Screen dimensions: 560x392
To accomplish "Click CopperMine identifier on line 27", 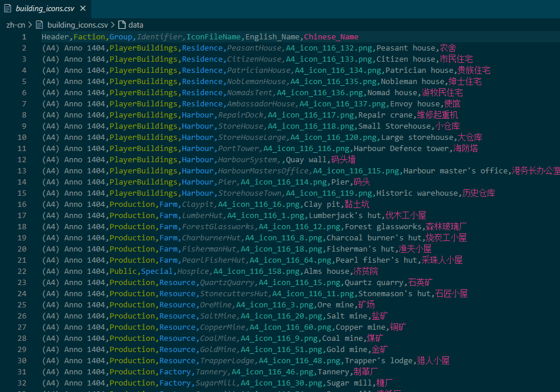I will (223, 327).
